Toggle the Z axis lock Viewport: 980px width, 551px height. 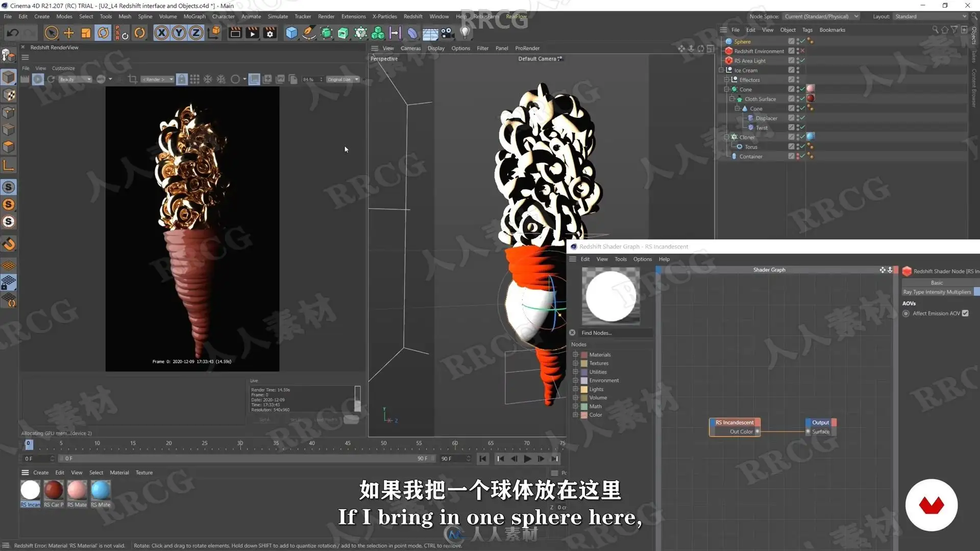pyautogui.click(x=196, y=33)
